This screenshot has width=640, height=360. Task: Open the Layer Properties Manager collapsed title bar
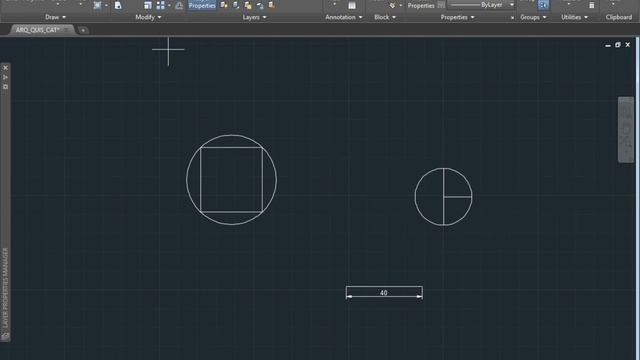pyautogui.click(x=5, y=287)
